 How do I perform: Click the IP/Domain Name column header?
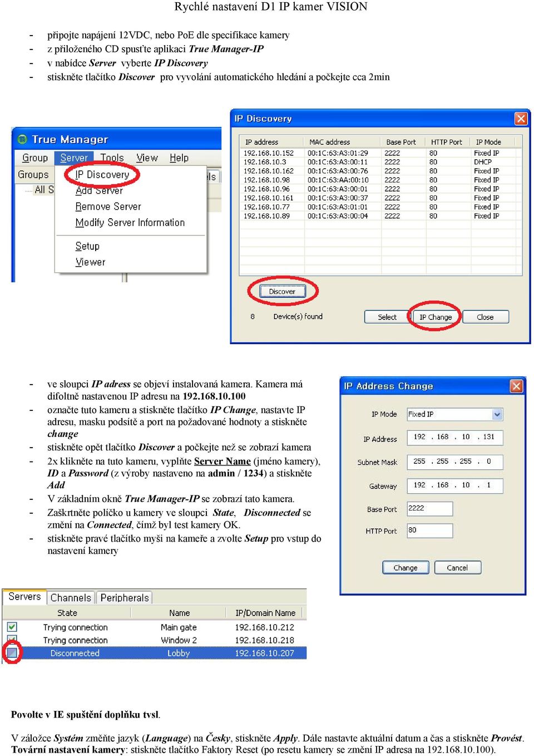pyautogui.click(x=265, y=613)
